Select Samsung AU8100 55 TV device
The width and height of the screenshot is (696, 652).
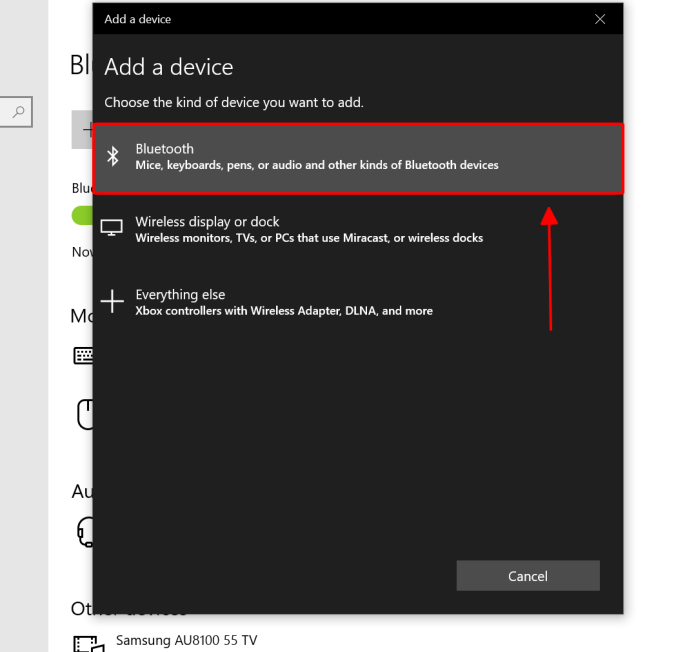click(186, 639)
